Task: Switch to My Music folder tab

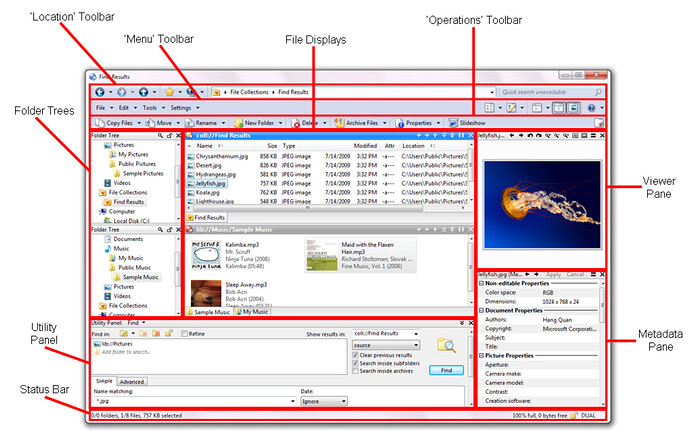Action: tap(251, 311)
